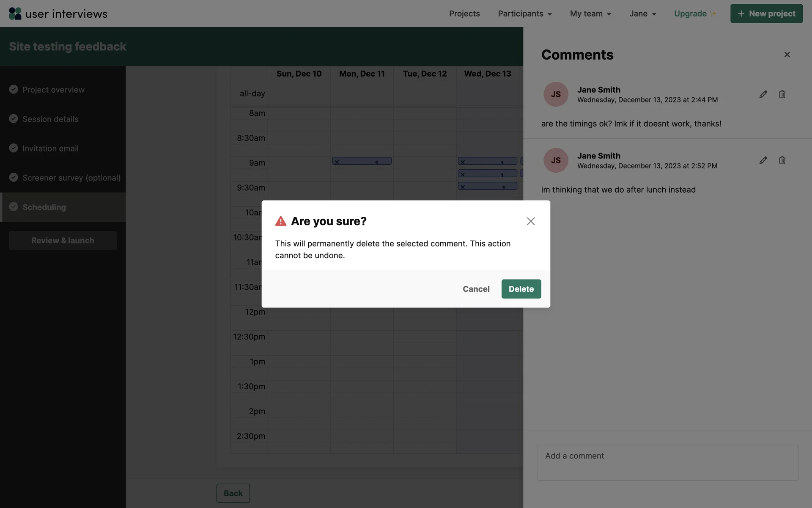Expand the Participants dropdown

point(524,14)
